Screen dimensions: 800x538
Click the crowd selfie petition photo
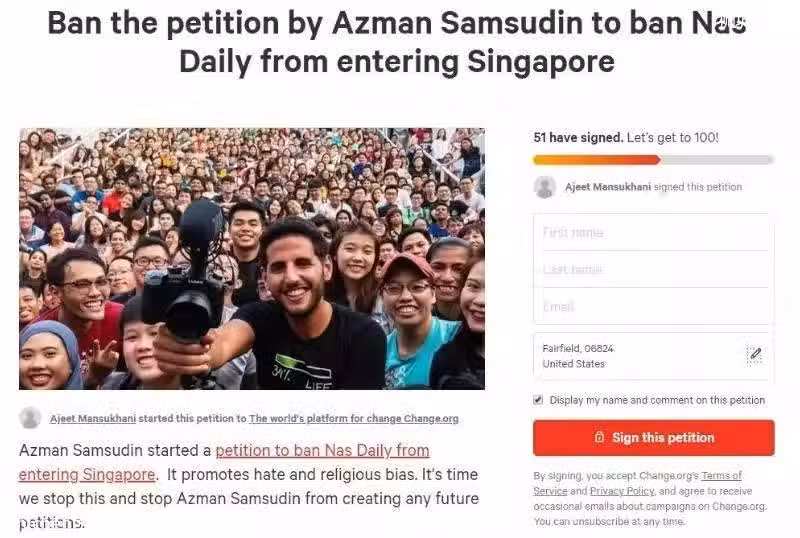coord(252,259)
